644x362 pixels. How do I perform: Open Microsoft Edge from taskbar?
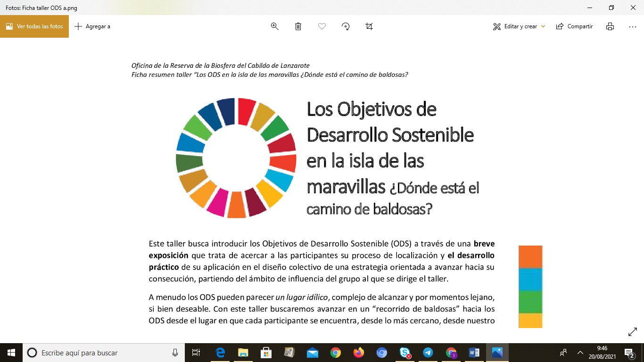(220, 353)
